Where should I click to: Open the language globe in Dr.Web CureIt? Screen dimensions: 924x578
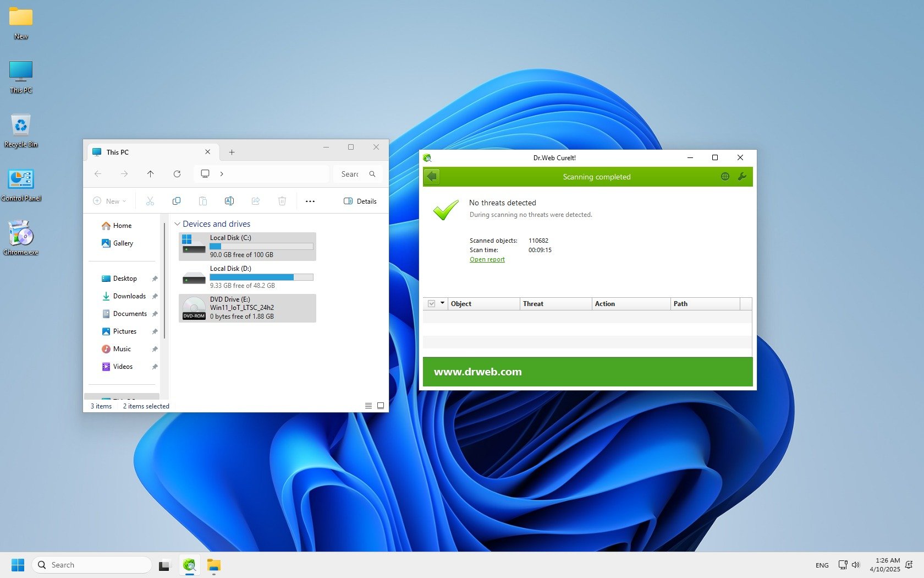(x=725, y=177)
